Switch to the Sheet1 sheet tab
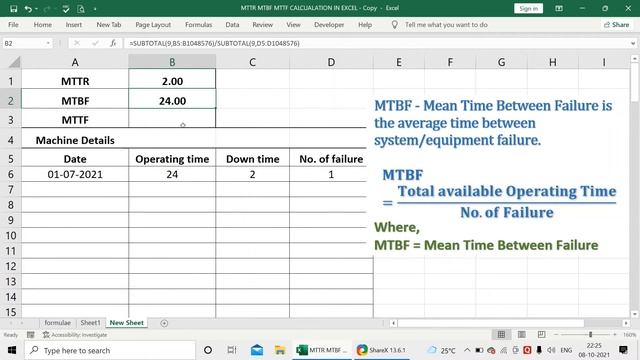Image resolution: width=640 pixels, height=360 pixels. click(x=90, y=322)
